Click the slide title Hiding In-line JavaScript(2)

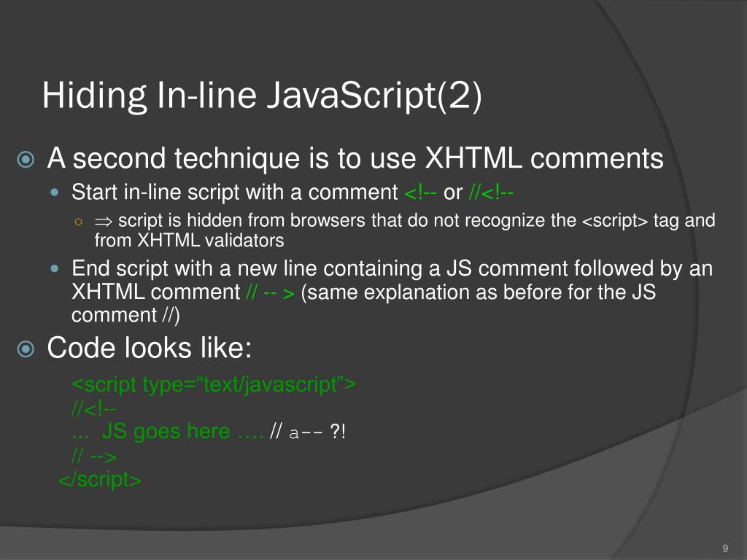(x=262, y=96)
